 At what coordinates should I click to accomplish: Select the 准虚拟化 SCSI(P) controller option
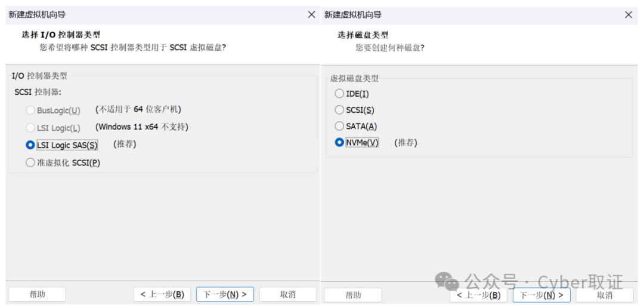pos(30,162)
